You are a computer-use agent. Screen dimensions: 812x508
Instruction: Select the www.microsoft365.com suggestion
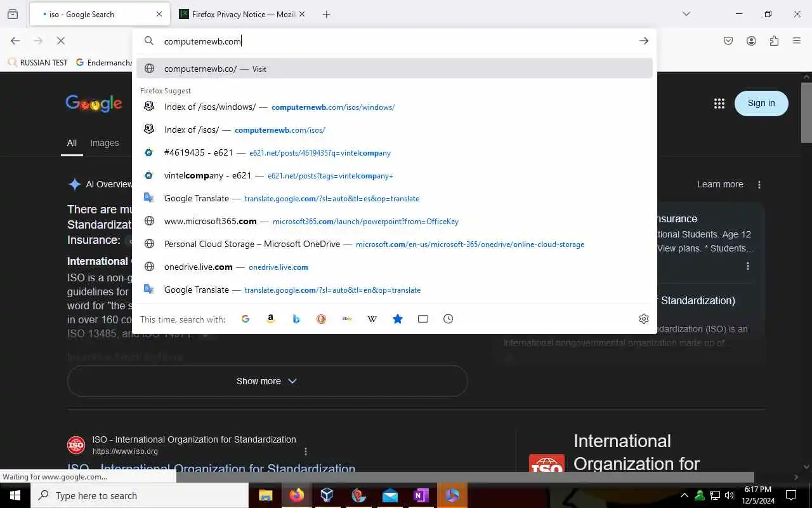[x=395, y=221]
